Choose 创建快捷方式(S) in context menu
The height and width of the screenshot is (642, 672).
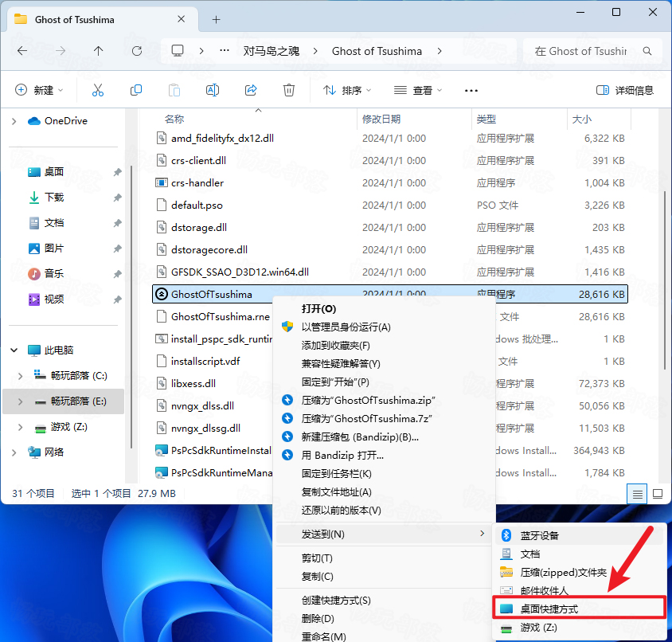tap(336, 601)
